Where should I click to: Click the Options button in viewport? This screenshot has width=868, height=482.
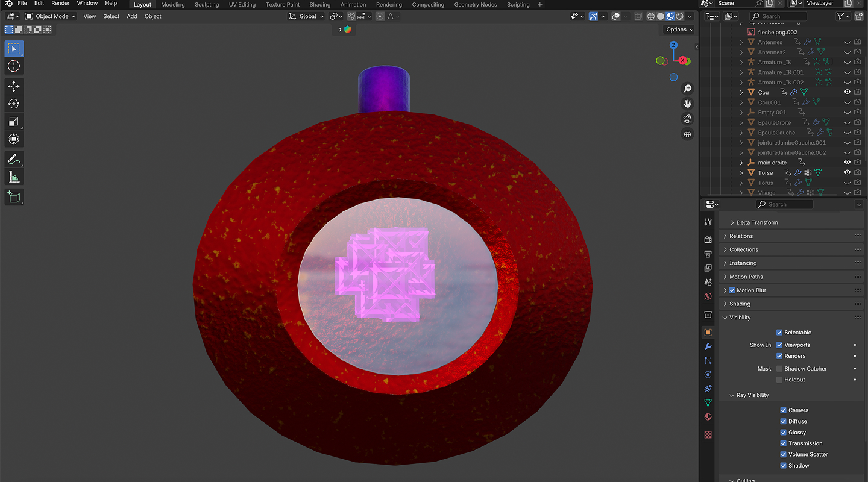(x=679, y=30)
